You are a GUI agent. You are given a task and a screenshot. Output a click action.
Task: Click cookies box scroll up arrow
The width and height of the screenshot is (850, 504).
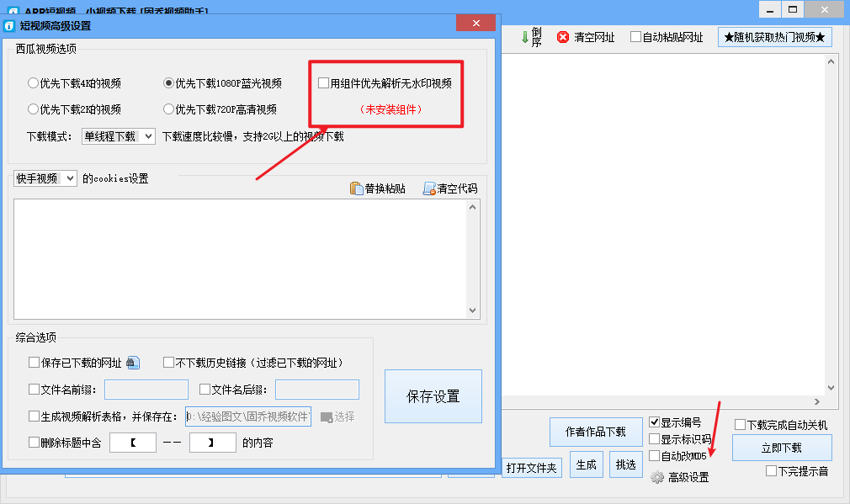click(x=473, y=207)
